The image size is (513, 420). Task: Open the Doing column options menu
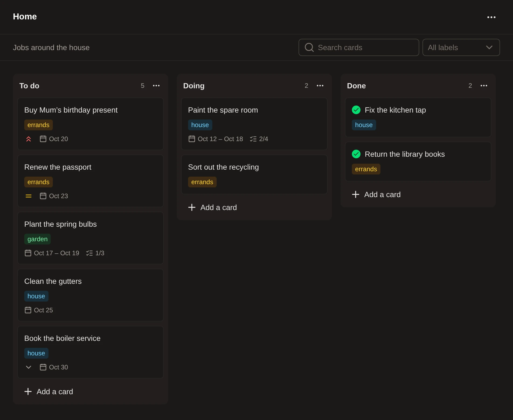click(x=320, y=86)
